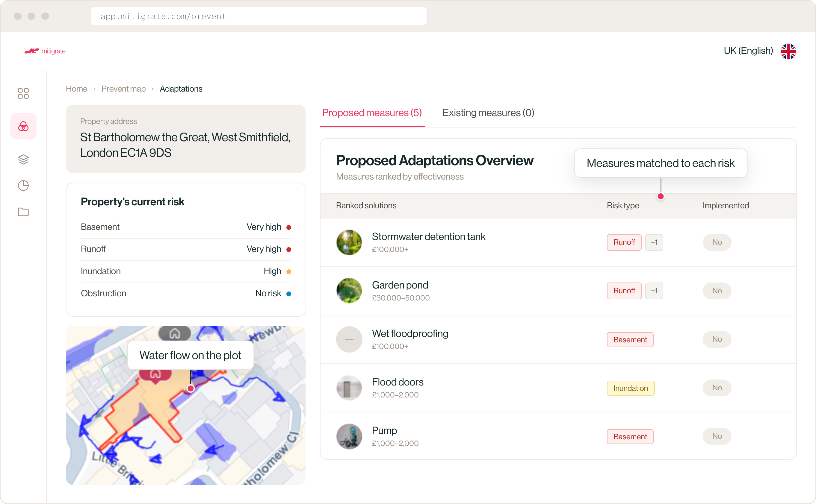
Task: Click the Adaptations breadcrumb
Action: click(181, 89)
